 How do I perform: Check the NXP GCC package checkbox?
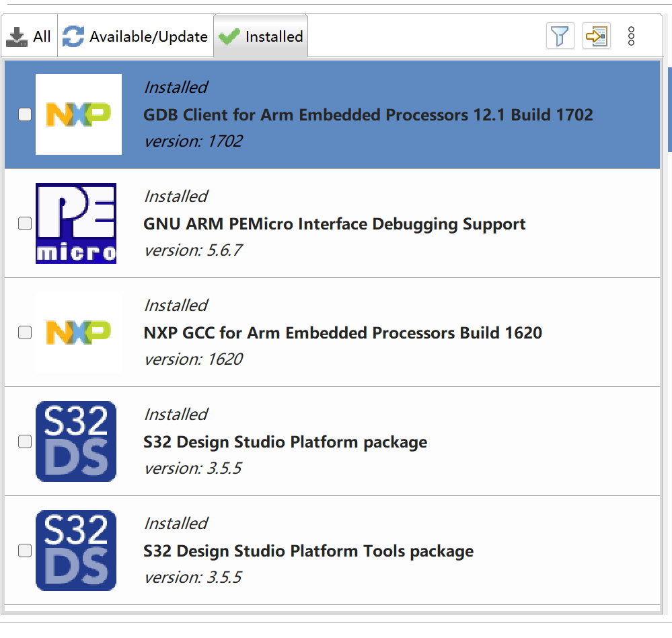(24, 332)
